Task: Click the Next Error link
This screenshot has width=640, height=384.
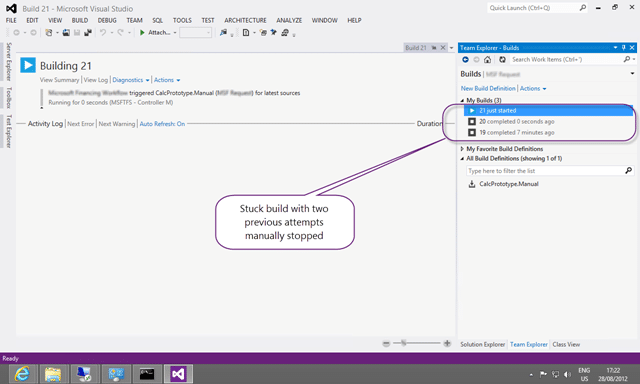Action: pos(80,124)
